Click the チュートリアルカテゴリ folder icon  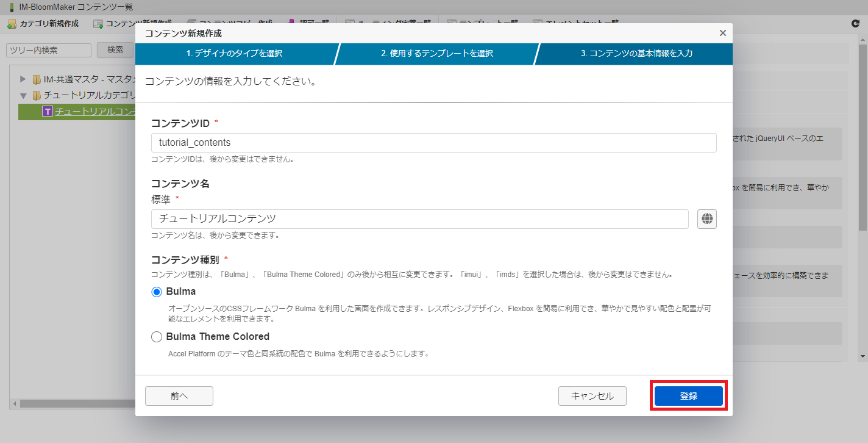click(37, 95)
